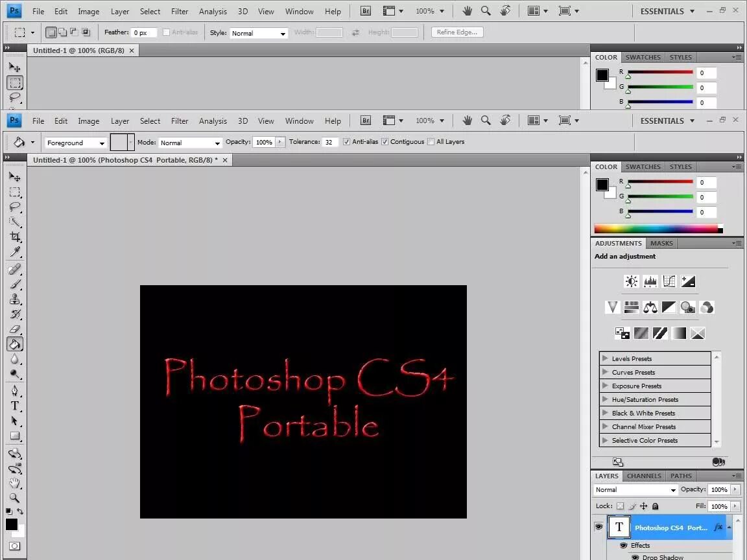Select Move tool in lower window toolbox
This screenshot has height=560, width=747.
click(15, 177)
